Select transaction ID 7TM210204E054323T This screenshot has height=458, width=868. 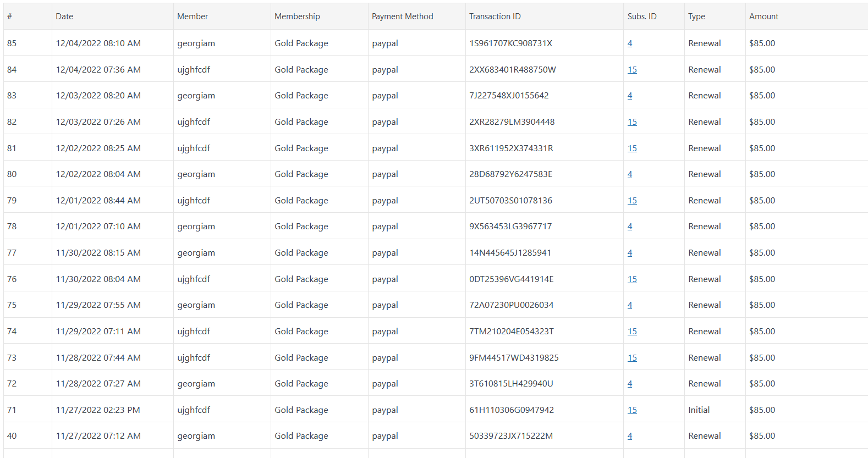click(x=512, y=332)
